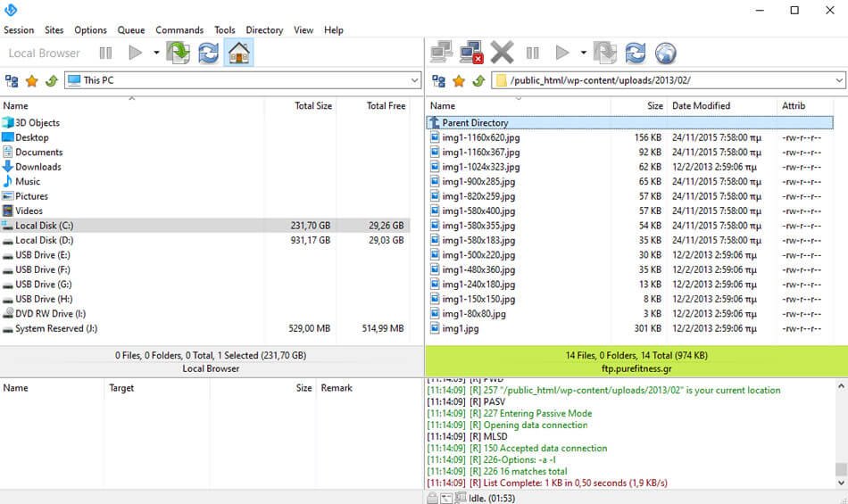The height and width of the screenshot is (504, 848).
Task: Click the Home folder icon in local toolbar
Action: click(238, 54)
